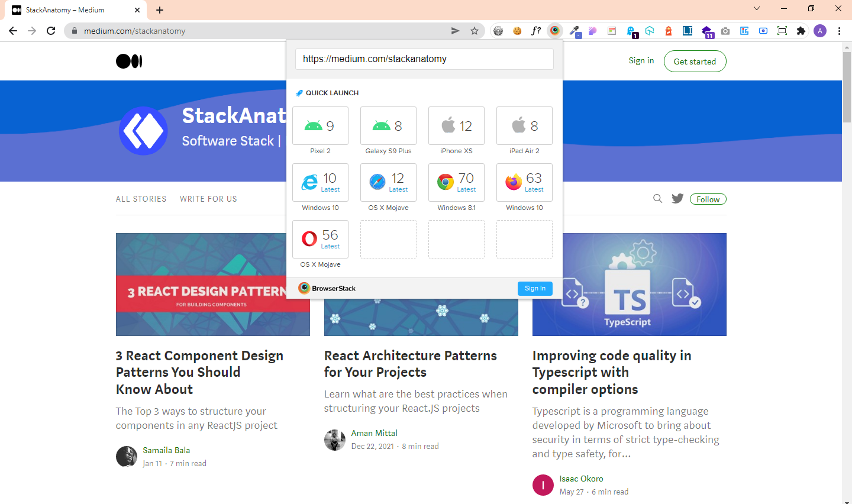
Task: Click the URL field in BrowserStack popup
Action: click(x=424, y=59)
